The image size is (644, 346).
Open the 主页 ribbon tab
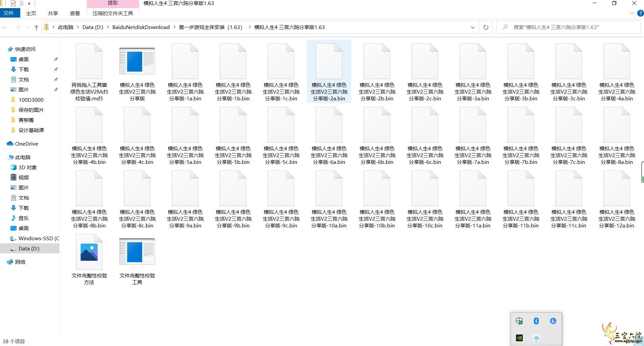click(31, 13)
